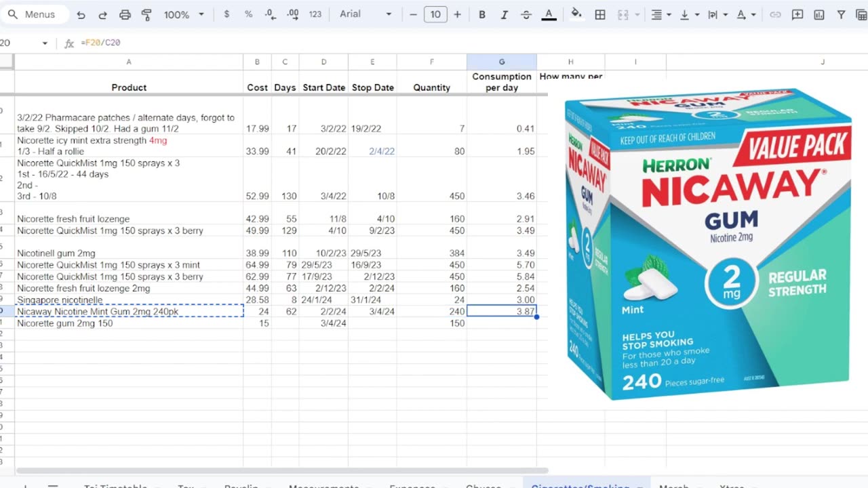Click the font size field showing 10
This screenshot has height=488, width=868.
(x=435, y=14)
